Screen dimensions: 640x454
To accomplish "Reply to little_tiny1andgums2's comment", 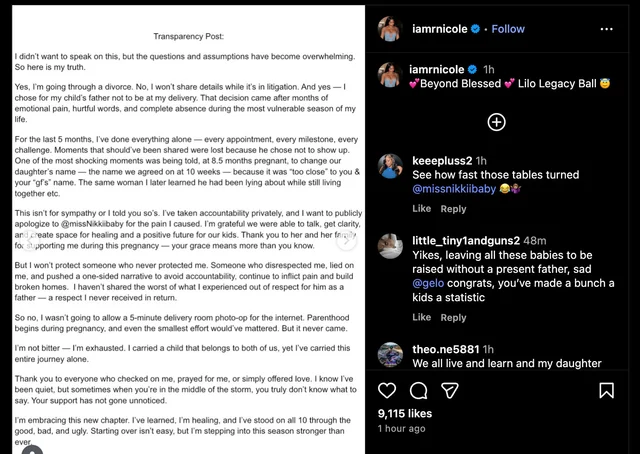I will click(x=453, y=317).
